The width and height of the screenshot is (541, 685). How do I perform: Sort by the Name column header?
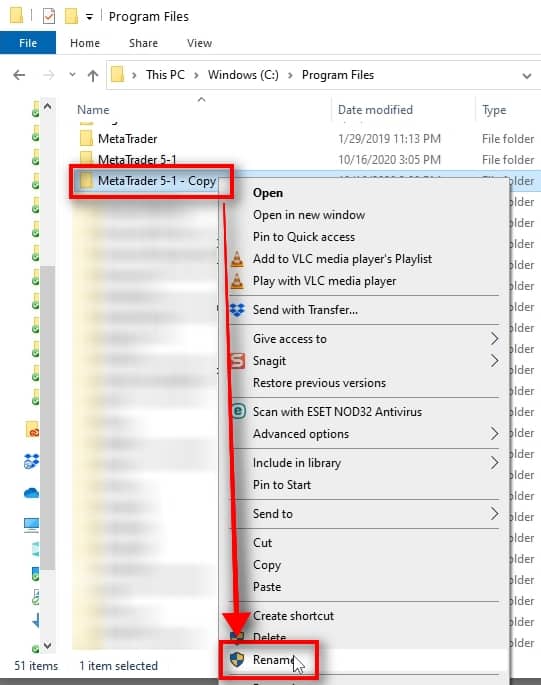point(93,110)
